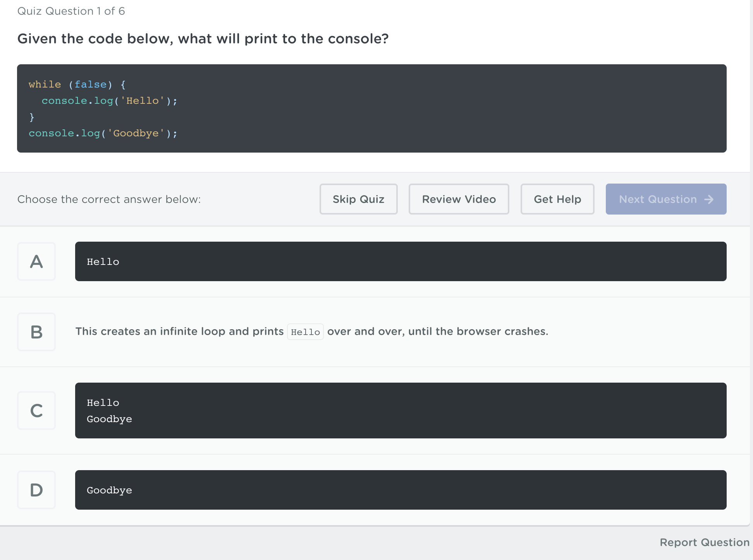Select answer option A letter box
753x560 pixels.
[36, 261]
